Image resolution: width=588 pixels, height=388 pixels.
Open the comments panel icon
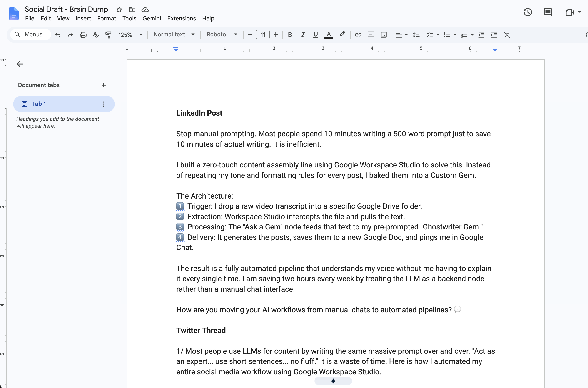(x=548, y=12)
